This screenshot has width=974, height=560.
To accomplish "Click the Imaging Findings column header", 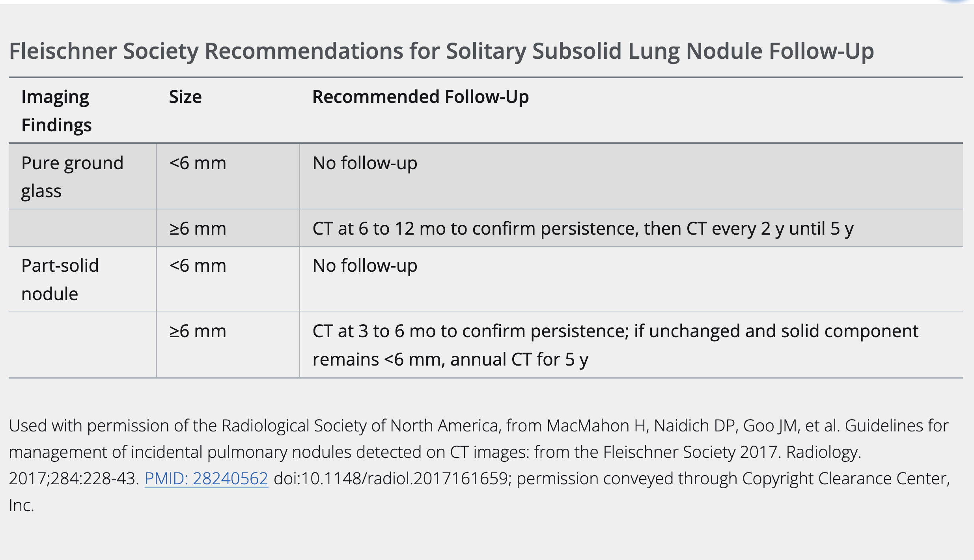I will pos(56,111).
